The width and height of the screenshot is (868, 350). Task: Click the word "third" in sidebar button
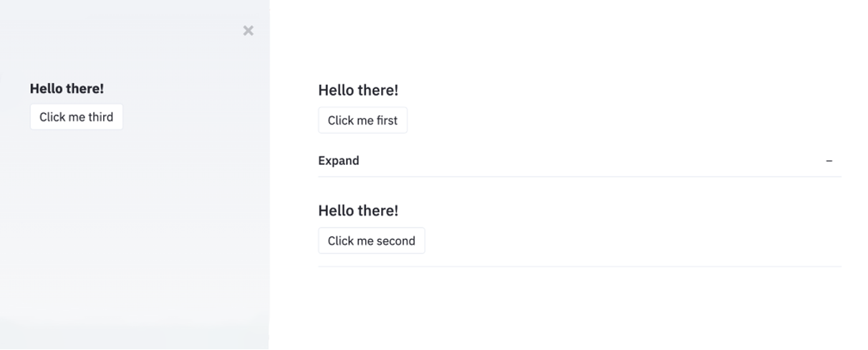click(100, 117)
